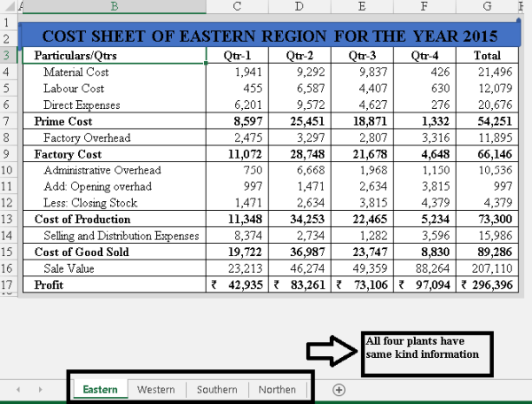This screenshot has height=404, width=532.
Task: Select the block arrow shape
Action: pos(332,351)
